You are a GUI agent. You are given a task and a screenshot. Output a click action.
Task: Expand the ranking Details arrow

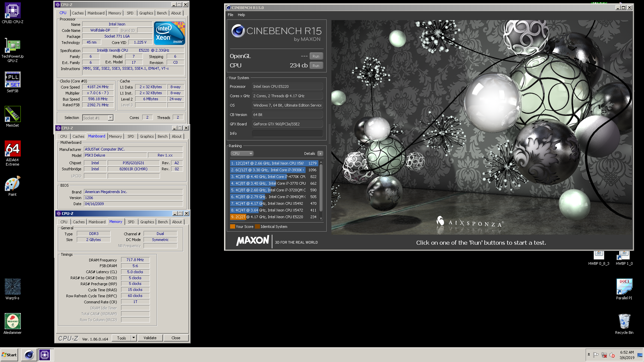320,154
